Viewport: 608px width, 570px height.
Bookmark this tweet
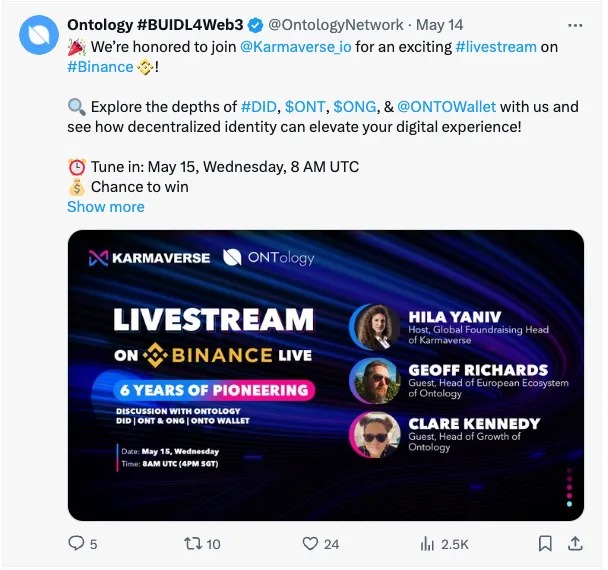(x=545, y=544)
